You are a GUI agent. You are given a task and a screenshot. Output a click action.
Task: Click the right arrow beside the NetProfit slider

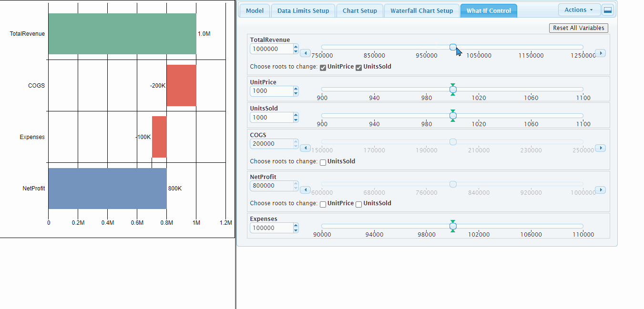[601, 190]
